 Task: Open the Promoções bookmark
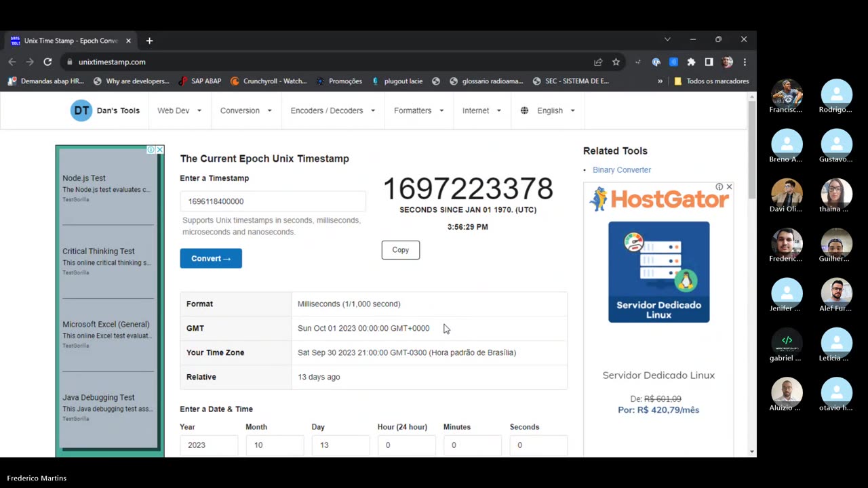click(339, 81)
